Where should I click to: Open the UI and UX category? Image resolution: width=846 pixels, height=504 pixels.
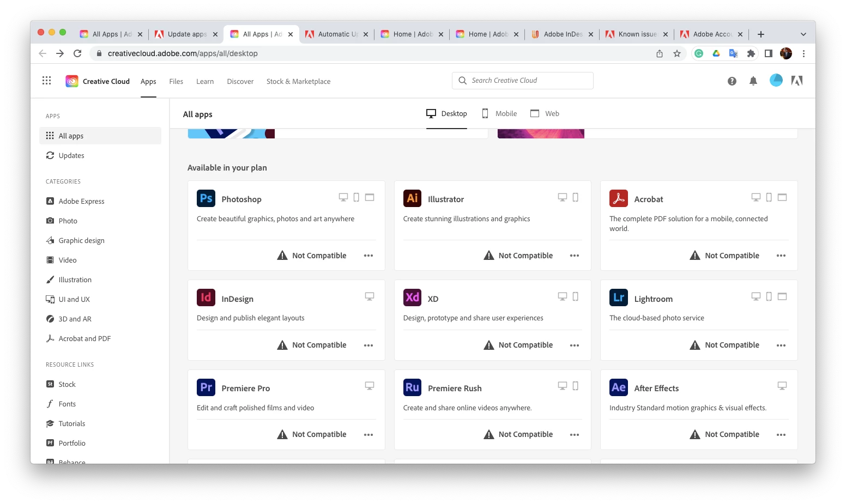pyautogui.click(x=100, y=299)
